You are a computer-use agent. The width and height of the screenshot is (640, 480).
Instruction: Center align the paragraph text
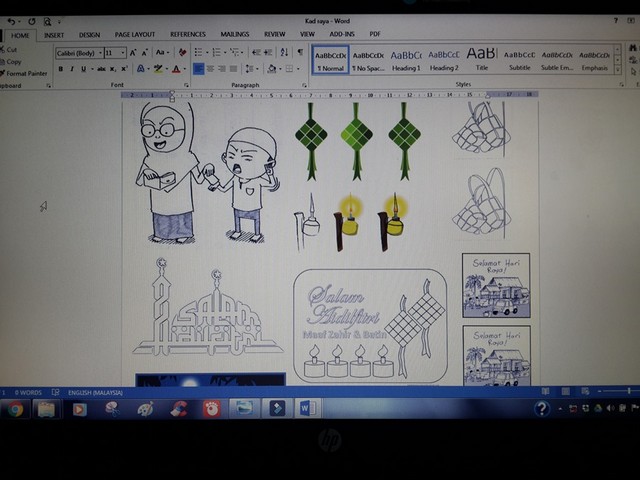coord(210,69)
